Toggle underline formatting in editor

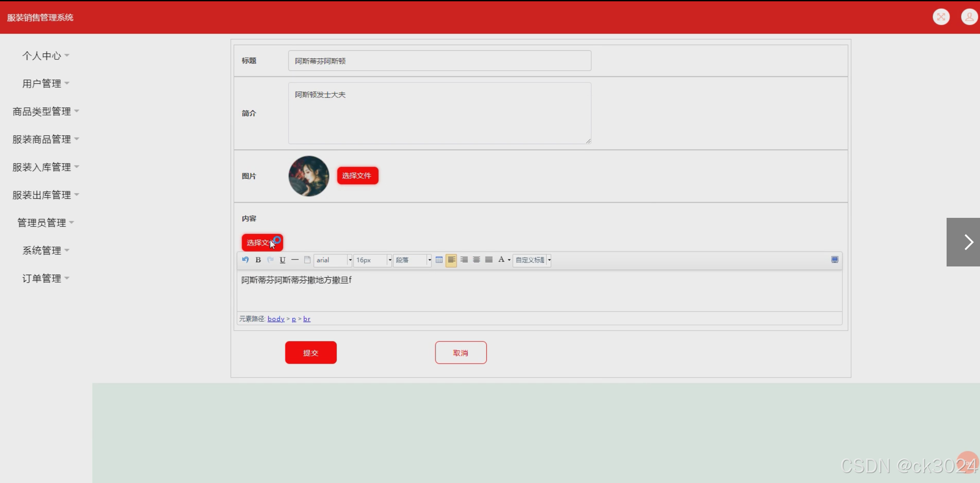(282, 260)
